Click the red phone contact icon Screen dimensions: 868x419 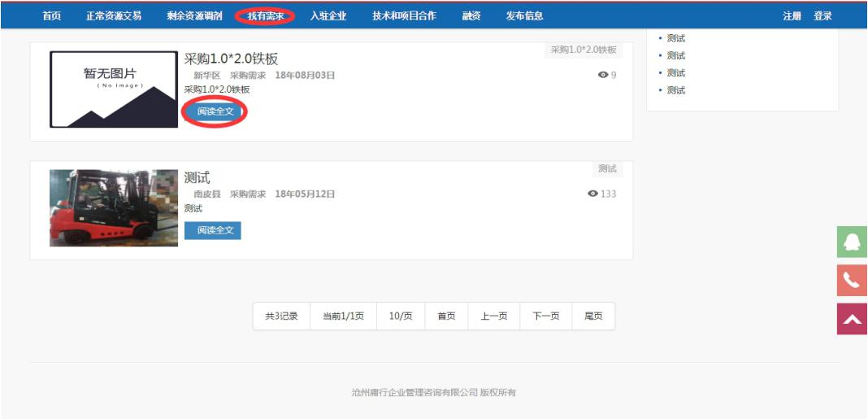click(852, 280)
